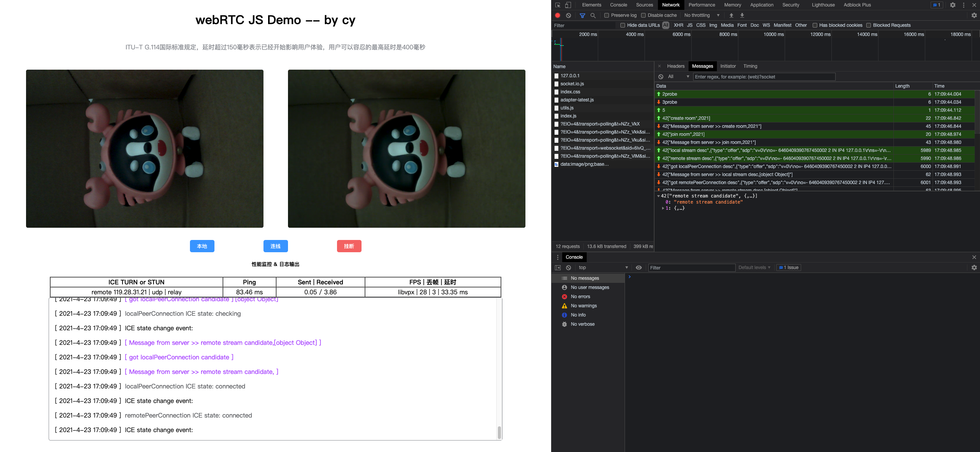Screen dimensions: 980x452
Task: Toggle the device toolbar icon
Action: click(568, 5)
